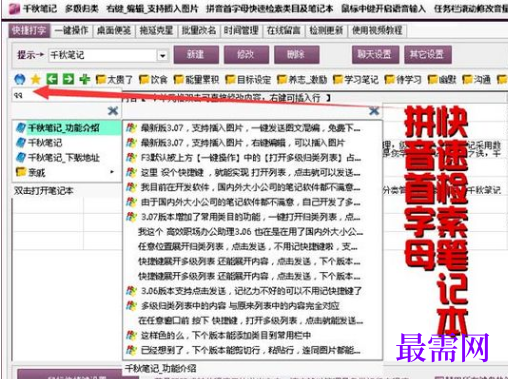Click the green forward arrow icon
The width and height of the screenshot is (508, 379).
click(x=68, y=79)
